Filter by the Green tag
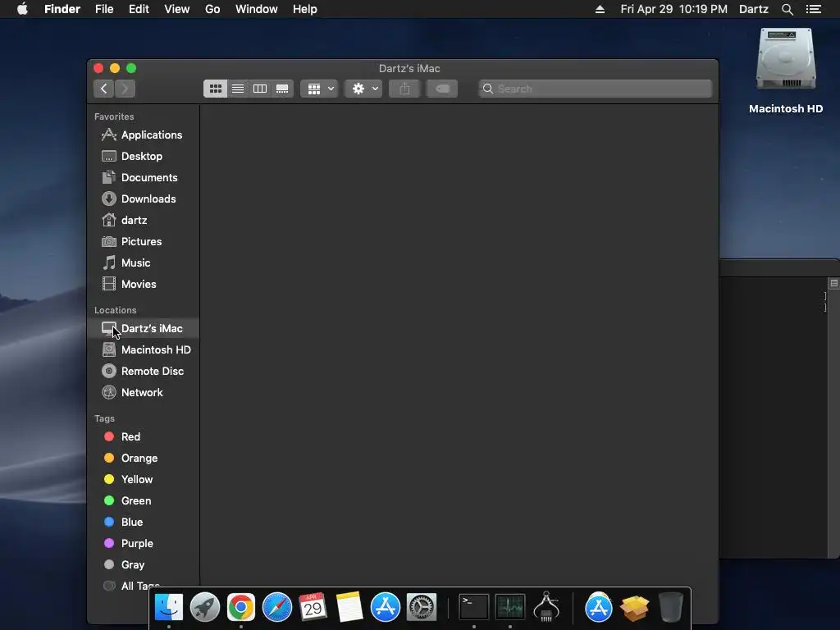The image size is (840, 630). point(143,501)
